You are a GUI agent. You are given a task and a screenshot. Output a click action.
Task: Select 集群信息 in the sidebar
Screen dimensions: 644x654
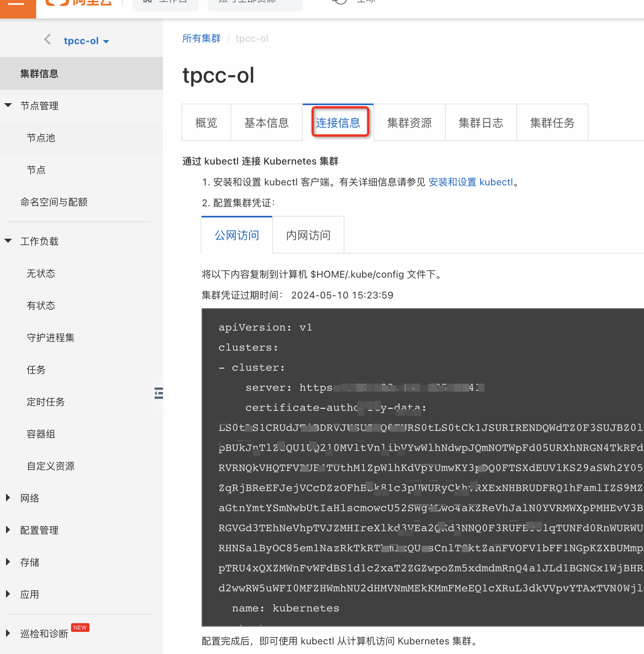(82, 73)
